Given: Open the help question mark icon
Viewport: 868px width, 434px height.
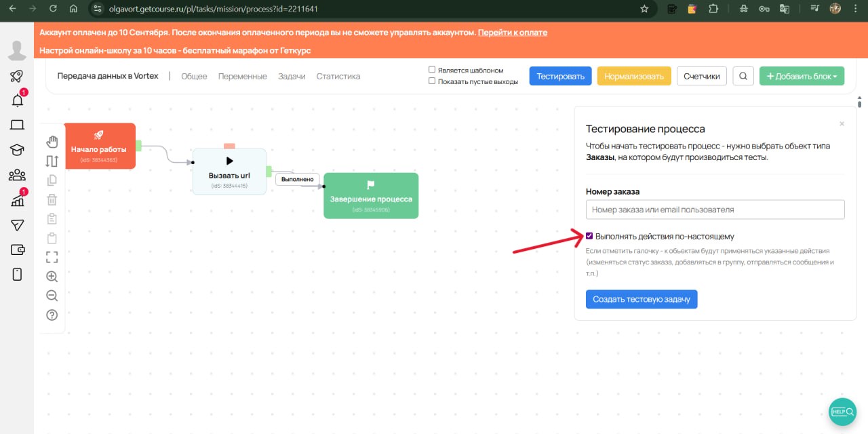Looking at the screenshot, I should [x=52, y=315].
